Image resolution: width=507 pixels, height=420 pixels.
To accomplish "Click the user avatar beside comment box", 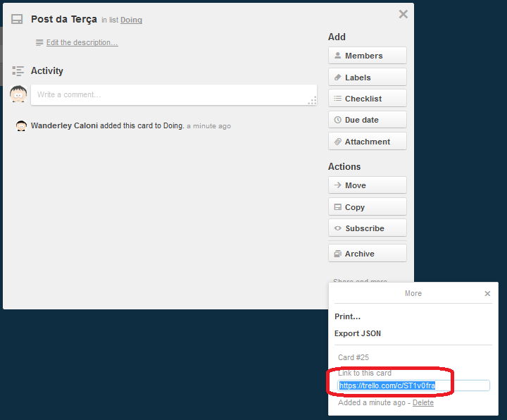I will pyautogui.click(x=18, y=94).
